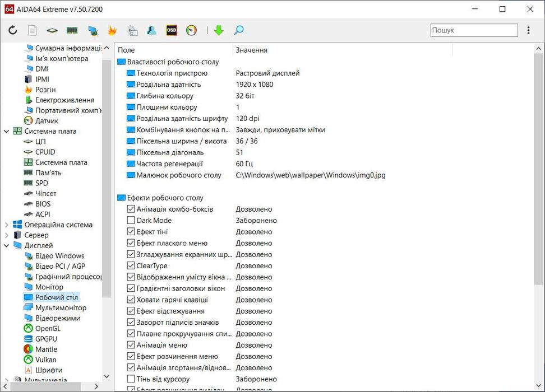Enable the Dark Mode checkbox
The image size is (545, 392).
(131, 220)
